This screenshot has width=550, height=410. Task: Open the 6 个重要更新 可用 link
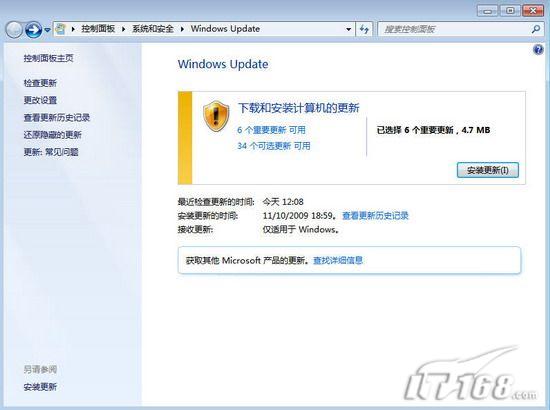coord(271,130)
